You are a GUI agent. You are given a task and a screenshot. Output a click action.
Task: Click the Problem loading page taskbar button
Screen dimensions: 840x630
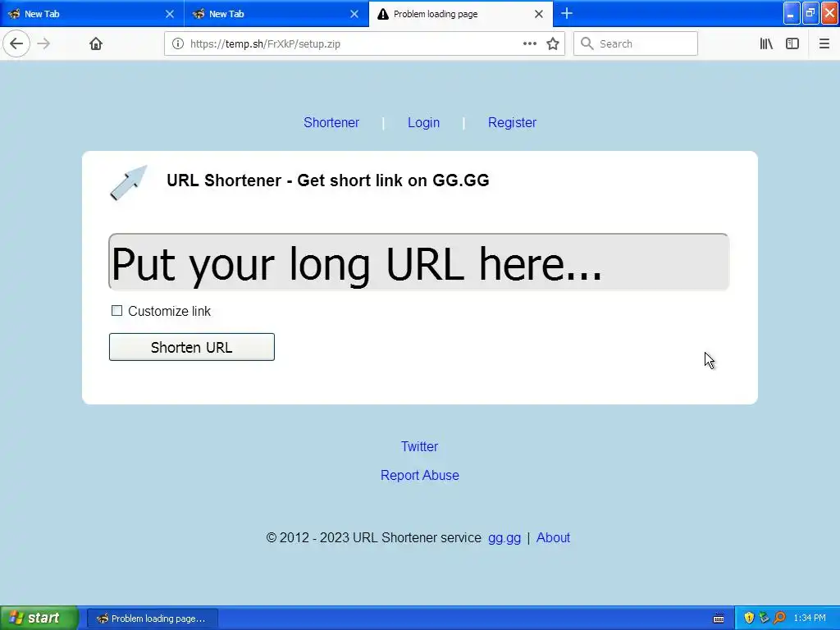152,619
